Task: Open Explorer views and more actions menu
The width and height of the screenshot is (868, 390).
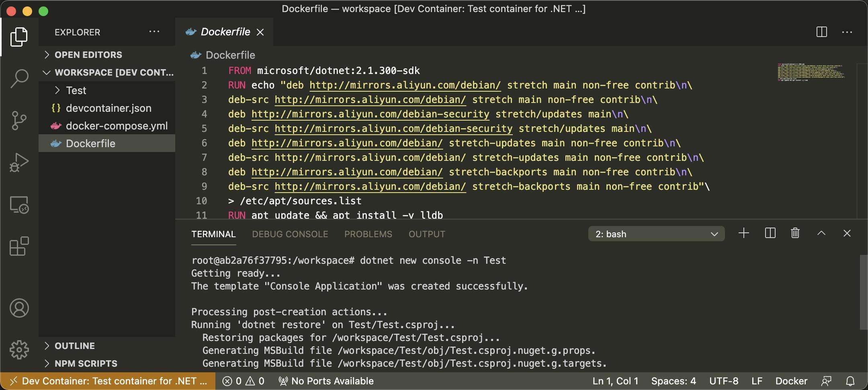Action: tap(154, 32)
